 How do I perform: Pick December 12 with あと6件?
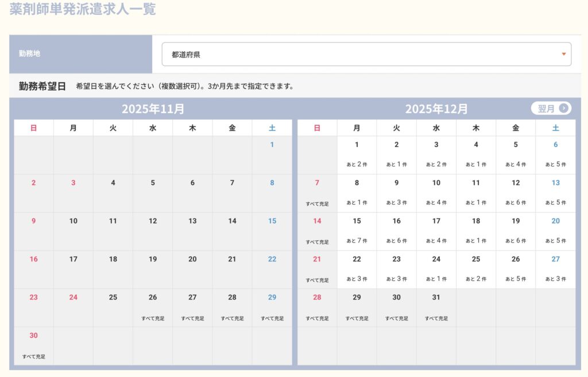[x=516, y=193]
